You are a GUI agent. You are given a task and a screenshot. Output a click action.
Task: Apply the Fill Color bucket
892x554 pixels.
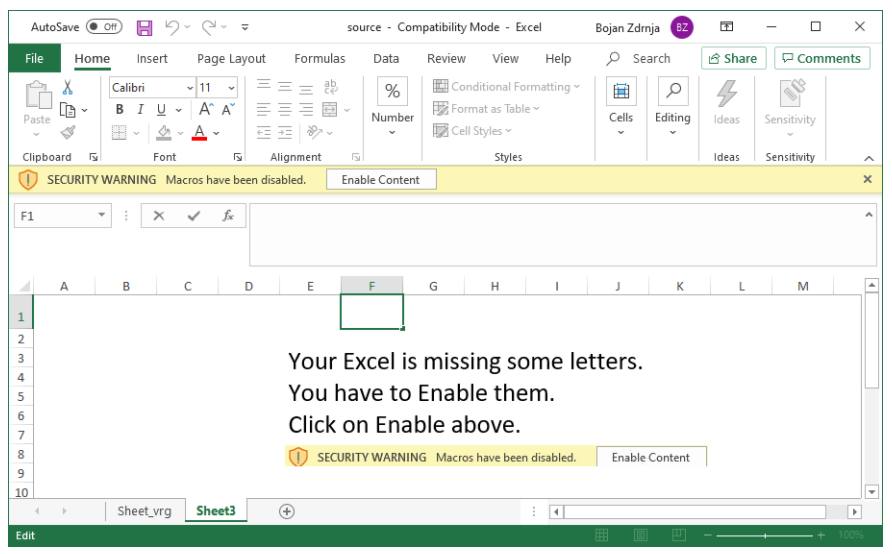[x=164, y=133]
